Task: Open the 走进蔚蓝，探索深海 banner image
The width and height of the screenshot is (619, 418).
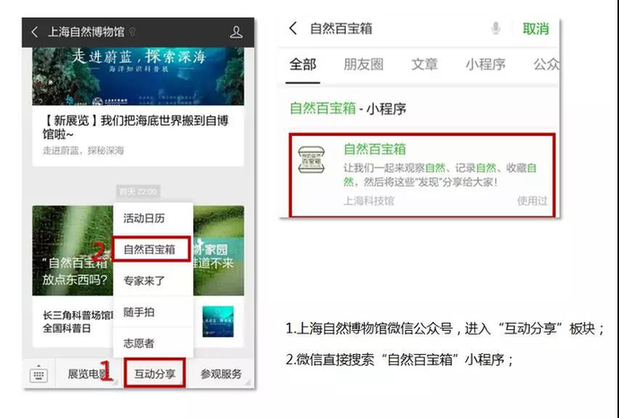Action: tap(138, 76)
